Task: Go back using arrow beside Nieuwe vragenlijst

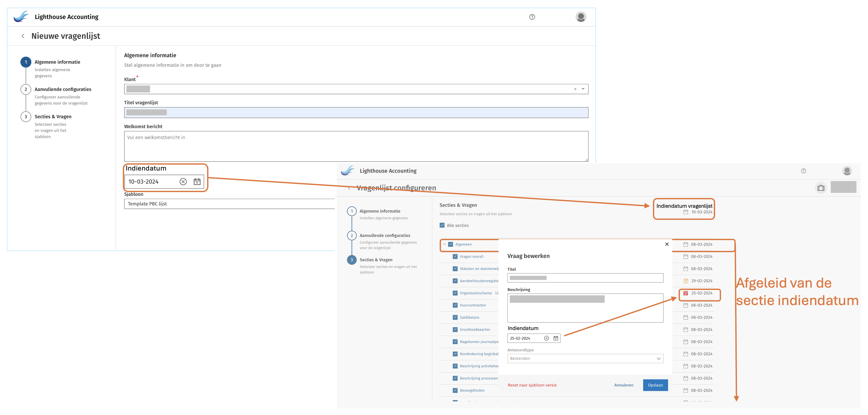Action: tap(23, 36)
